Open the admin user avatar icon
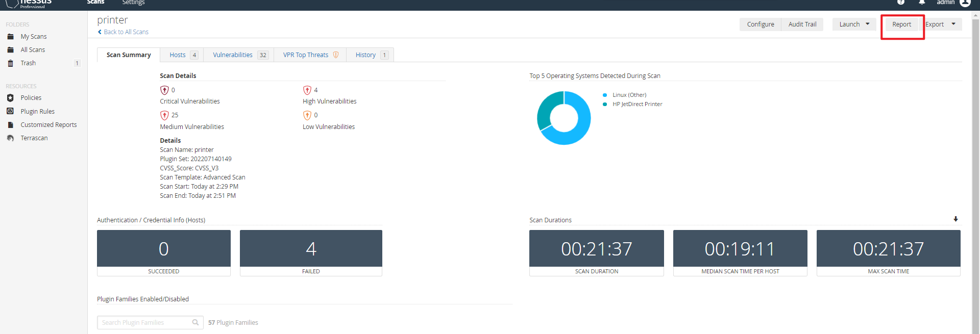 click(x=965, y=3)
